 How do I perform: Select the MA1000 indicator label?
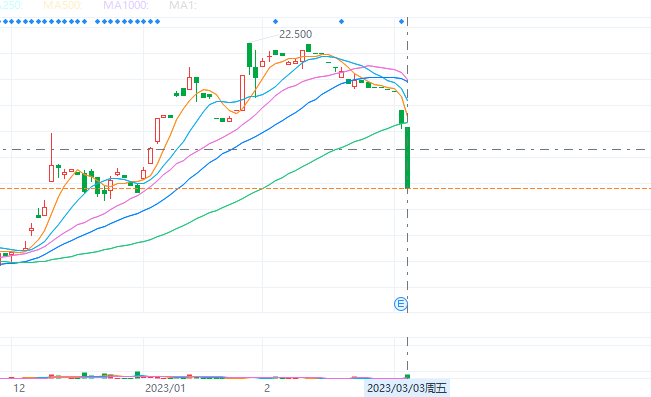click(x=126, y=5)
